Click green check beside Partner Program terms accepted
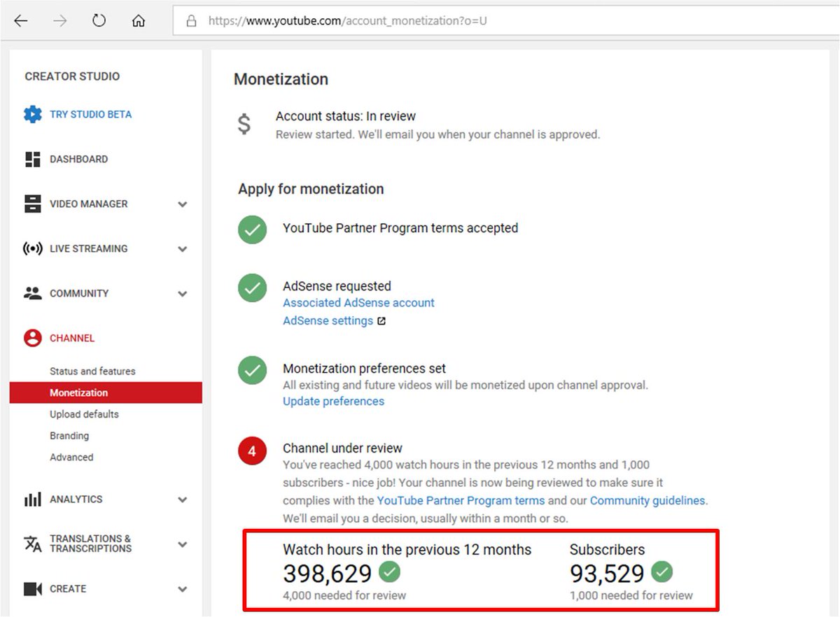840x617 pixels. coord(252,229)
